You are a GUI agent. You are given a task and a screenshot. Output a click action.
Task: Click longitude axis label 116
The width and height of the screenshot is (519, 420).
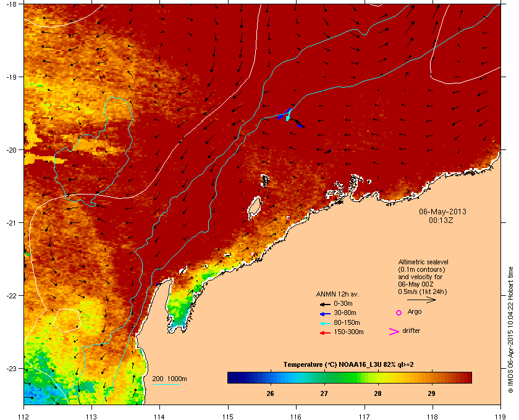[296, 417]
